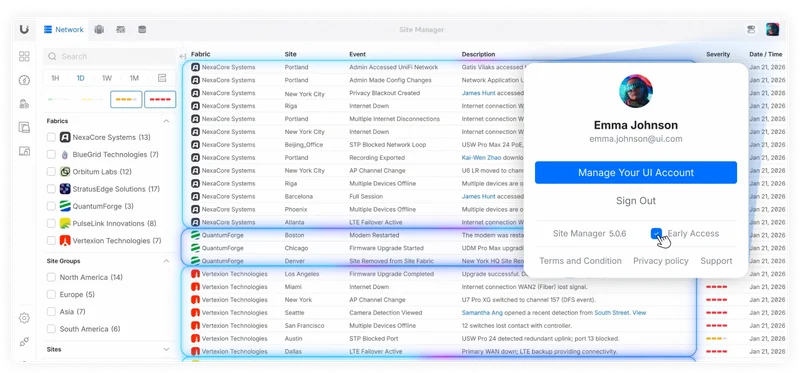
Task: Click Sign Out
Action: pos(636,201)
